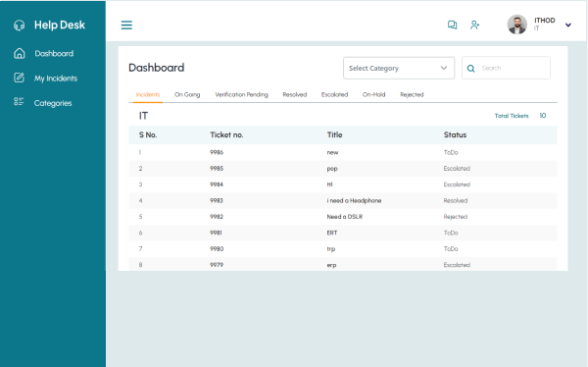Click the Dashboard home icon in sidebar

point(20,53)
